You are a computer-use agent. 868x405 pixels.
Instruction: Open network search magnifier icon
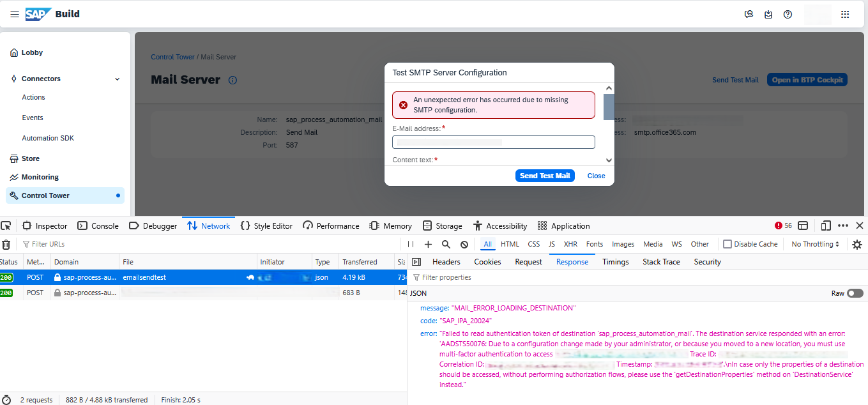446,244
